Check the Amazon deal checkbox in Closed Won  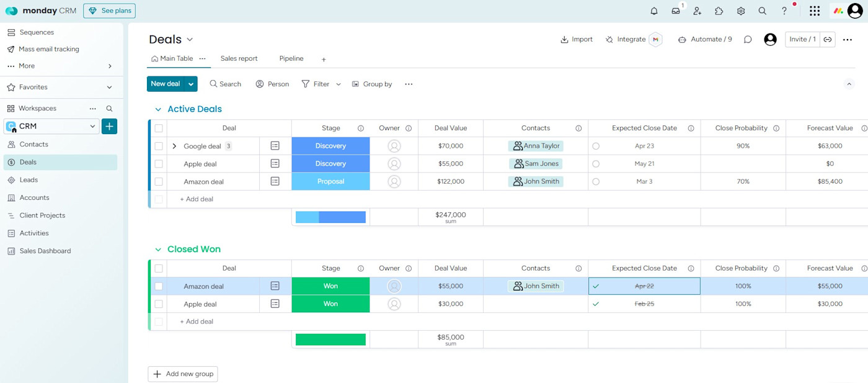tap(159, 286)
